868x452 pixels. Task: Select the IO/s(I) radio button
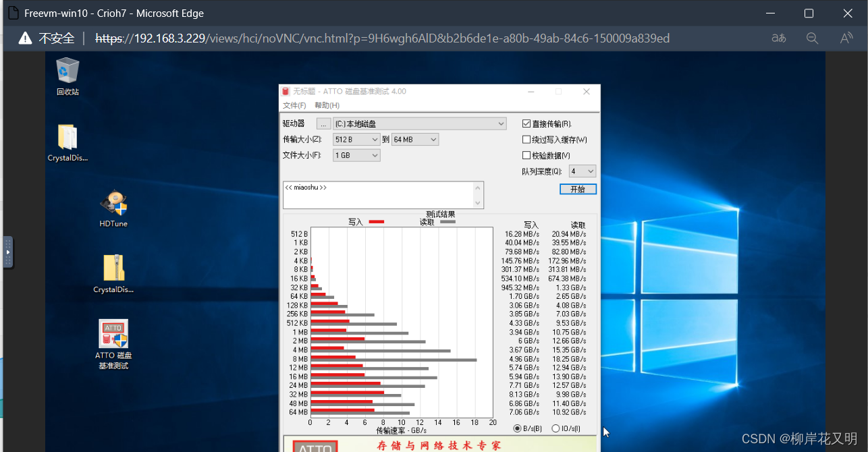555,428
